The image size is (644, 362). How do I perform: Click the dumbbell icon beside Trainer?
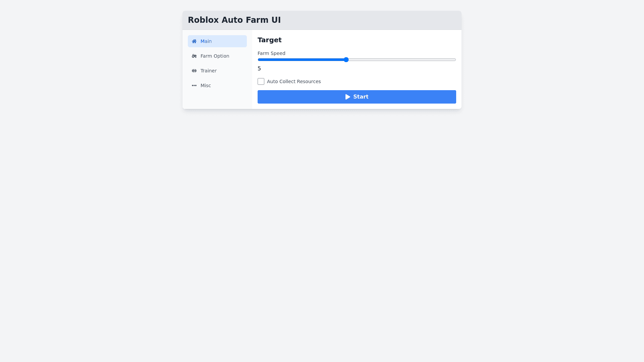[194, 71]
